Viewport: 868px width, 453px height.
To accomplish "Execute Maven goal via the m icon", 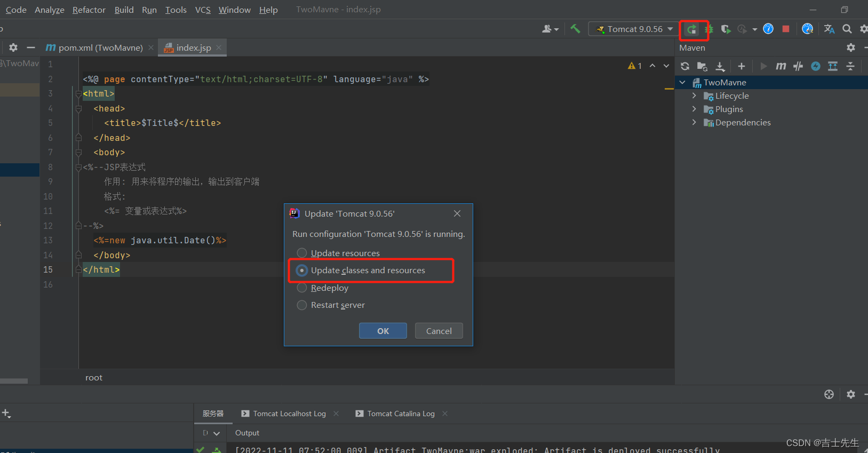I will (781, 66).
